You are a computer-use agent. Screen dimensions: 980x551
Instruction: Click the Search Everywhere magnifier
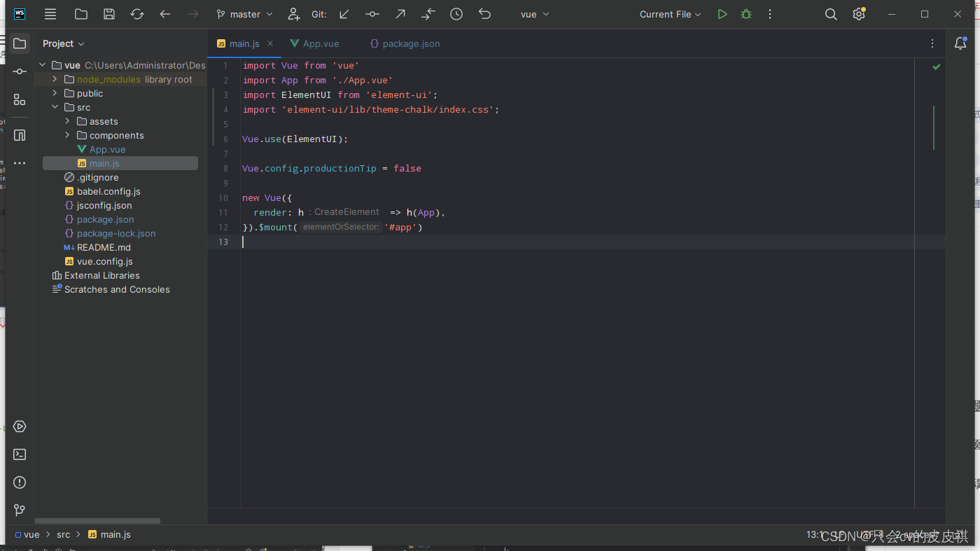(x=831, y=14)
